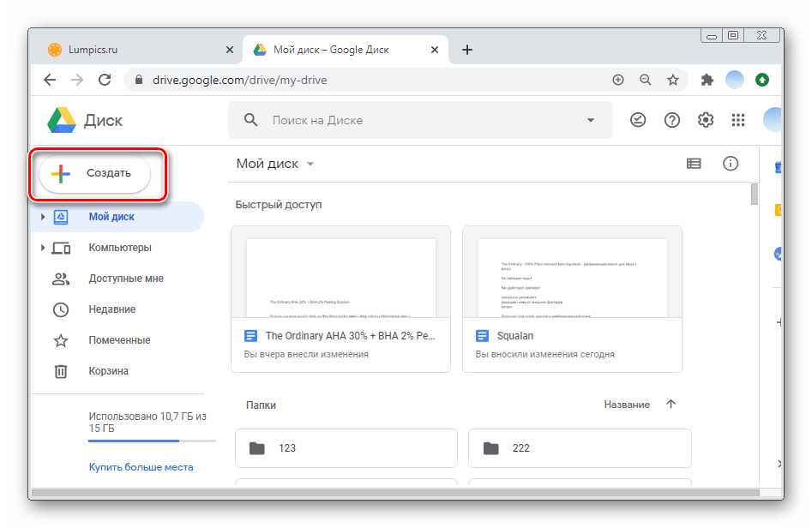Open the Trash section in sidebar
Screen dimensions: 812x528
[108, 371]
